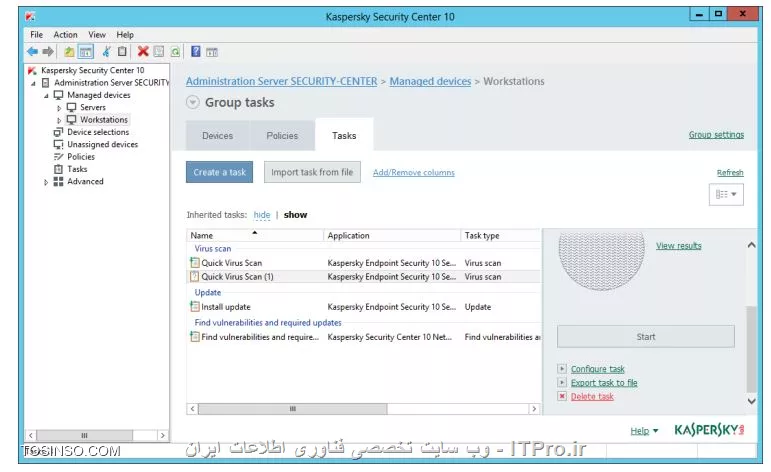Image resolution: width=771 pixels, height=472 pixels.
Task: Select Tasks in the console tree
Action: (x=77, y=169)
